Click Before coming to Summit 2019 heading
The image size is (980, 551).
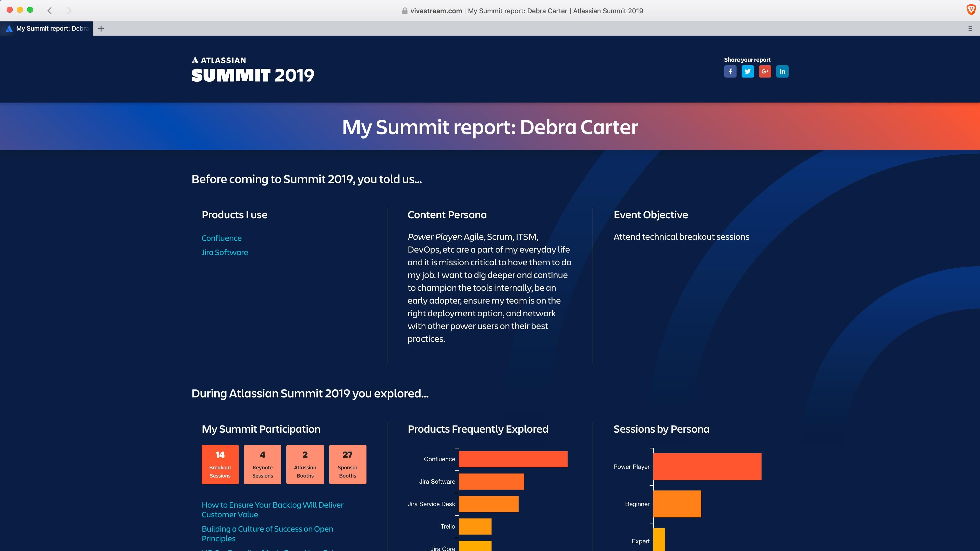tap(307, 179)
